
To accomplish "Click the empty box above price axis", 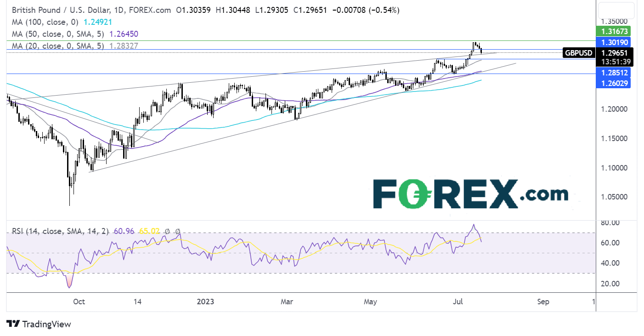I will [x=616, y=10].
